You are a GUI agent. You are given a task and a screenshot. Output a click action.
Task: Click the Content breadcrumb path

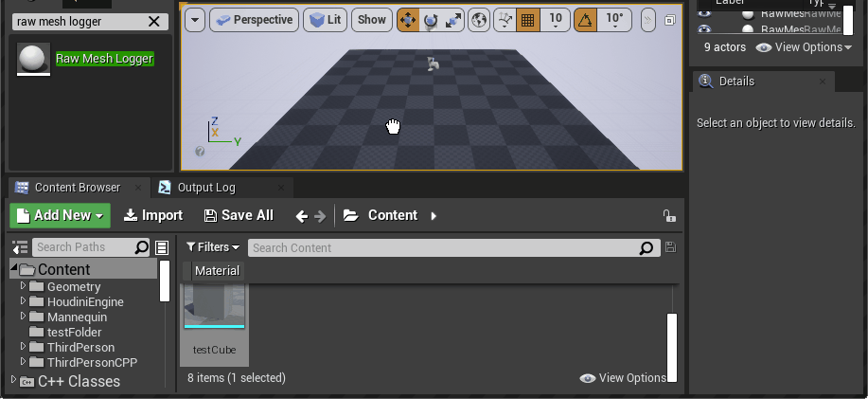(x=393, y=215)
